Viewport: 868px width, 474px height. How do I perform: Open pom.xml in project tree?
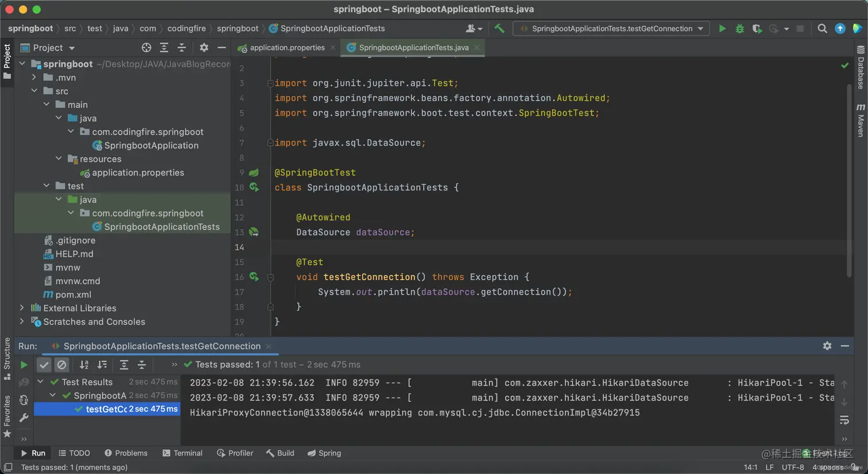pos(73,294)
